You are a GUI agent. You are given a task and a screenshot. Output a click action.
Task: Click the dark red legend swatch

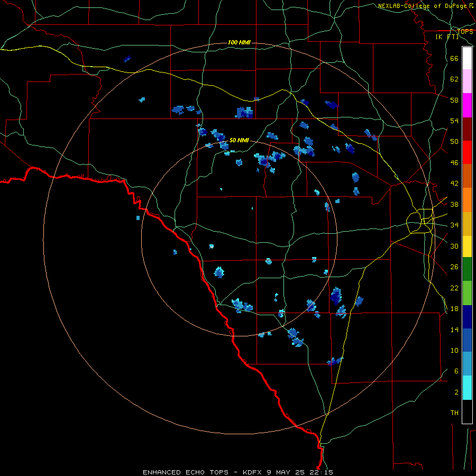pos(467,129)
